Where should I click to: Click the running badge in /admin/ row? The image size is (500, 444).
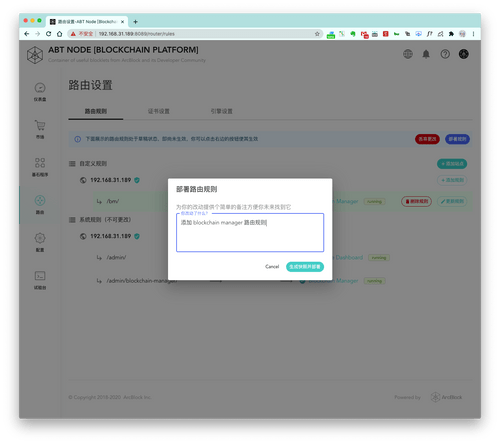coord(379,258)
